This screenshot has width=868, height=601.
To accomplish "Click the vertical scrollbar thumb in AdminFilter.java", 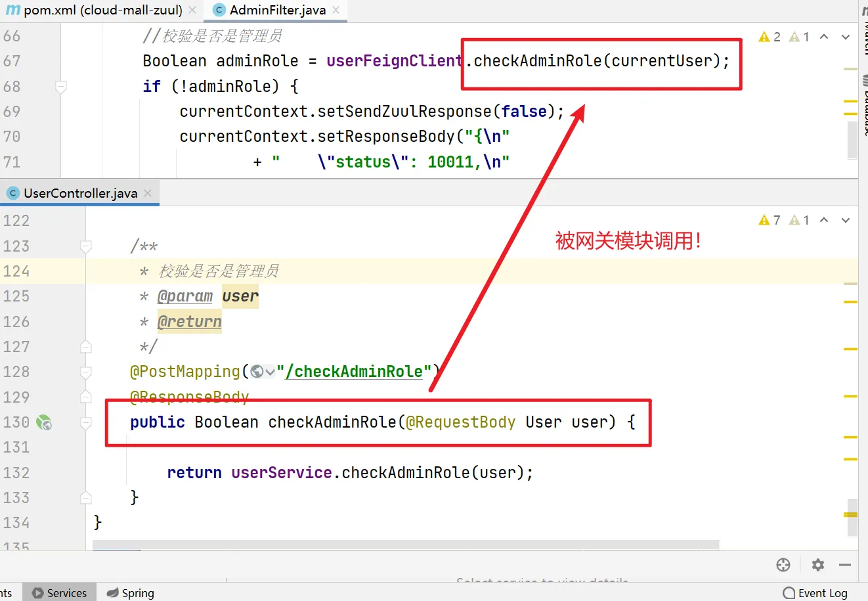I will [852, 139].
